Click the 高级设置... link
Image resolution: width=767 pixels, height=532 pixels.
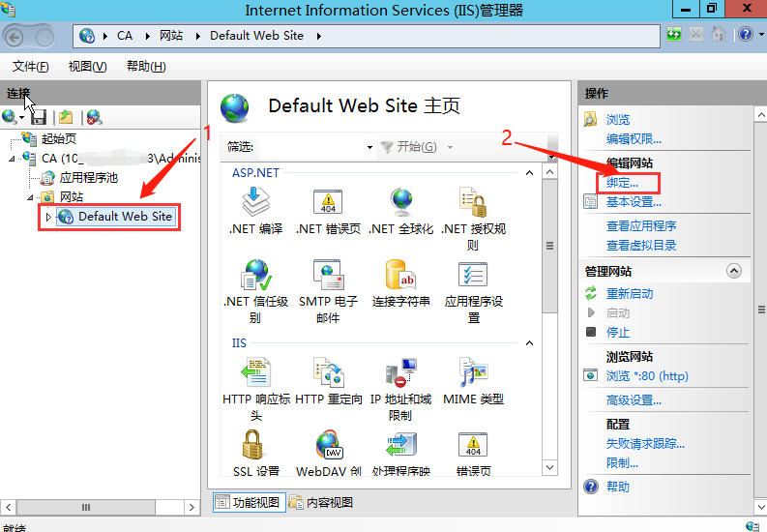tap(634, 400)
